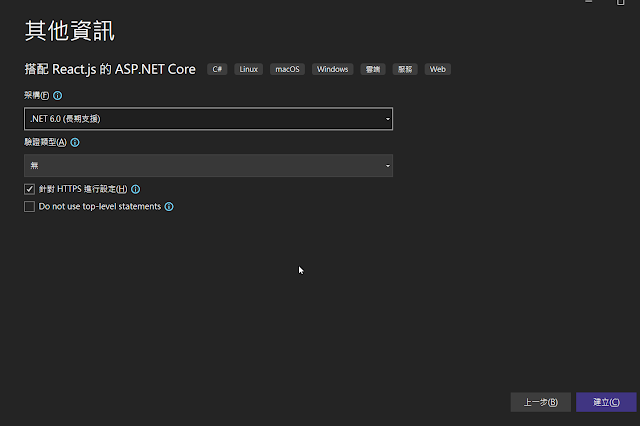This screenshot has width=640, height=426.
Task: Enable Do not use top-level statements
Action: [x=29, y=207]
